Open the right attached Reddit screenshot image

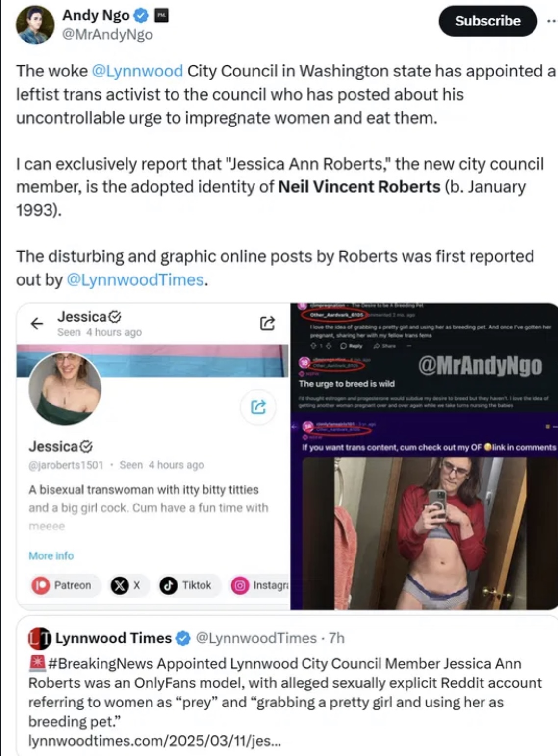pyautogui.click(x=424, y=456)
